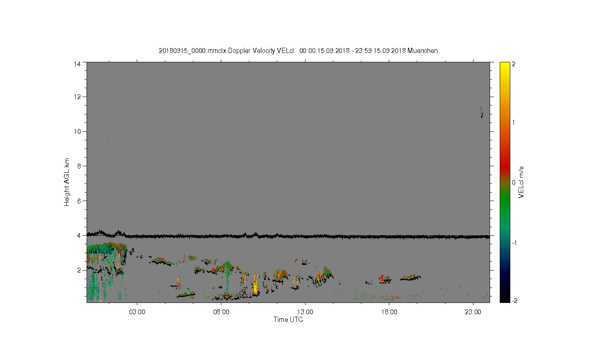607x364 pixels.
Task: Select the 18:00 time tick label
Action: (389, 312)
